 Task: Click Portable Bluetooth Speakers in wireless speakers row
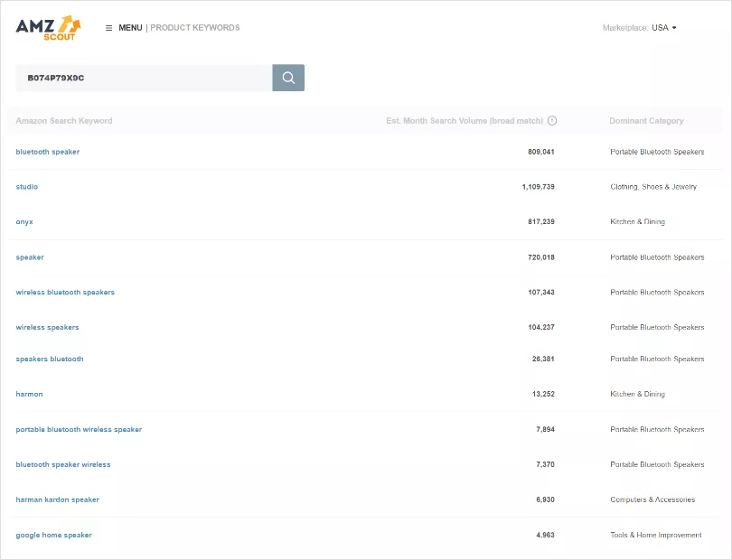[657, 327]
